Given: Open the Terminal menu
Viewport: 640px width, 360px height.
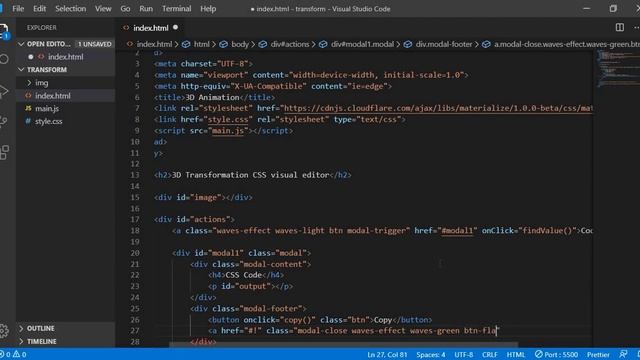Looking at the screenshot, I should pyautogui.click(x=176, y=9).
